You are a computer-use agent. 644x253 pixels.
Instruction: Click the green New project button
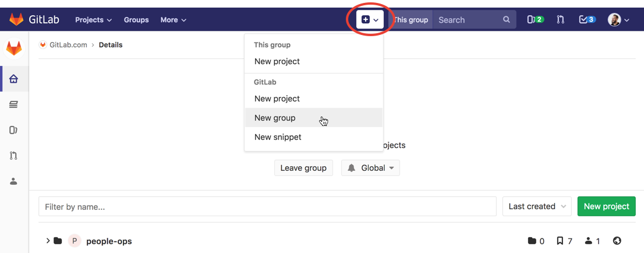pyautogui.click(x=606, y=206)
